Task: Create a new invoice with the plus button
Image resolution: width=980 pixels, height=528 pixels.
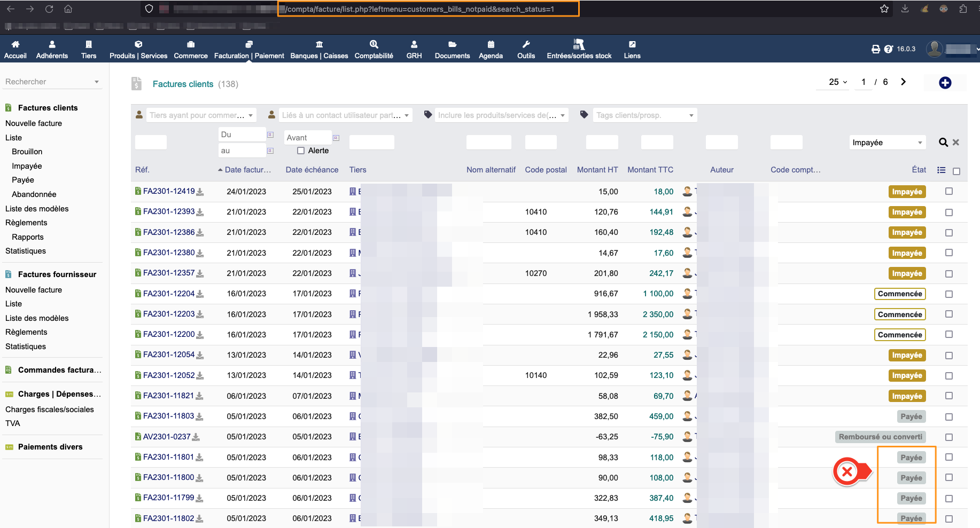Action: [945, 83]
